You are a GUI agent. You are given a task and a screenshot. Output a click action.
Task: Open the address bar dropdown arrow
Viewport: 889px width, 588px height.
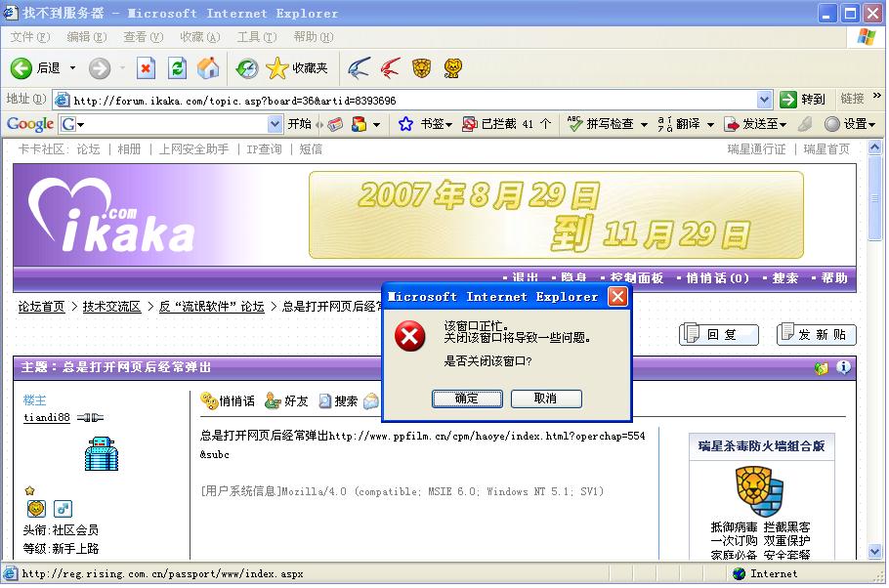click(764, 101)
